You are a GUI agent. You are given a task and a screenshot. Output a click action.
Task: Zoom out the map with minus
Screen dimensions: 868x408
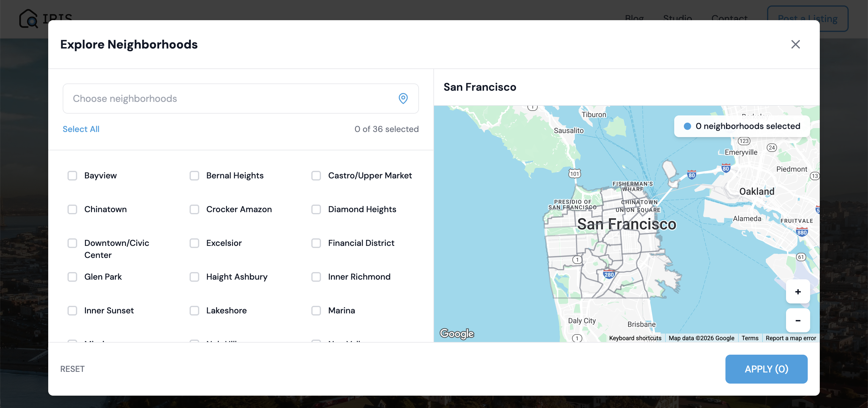[797, 320]
